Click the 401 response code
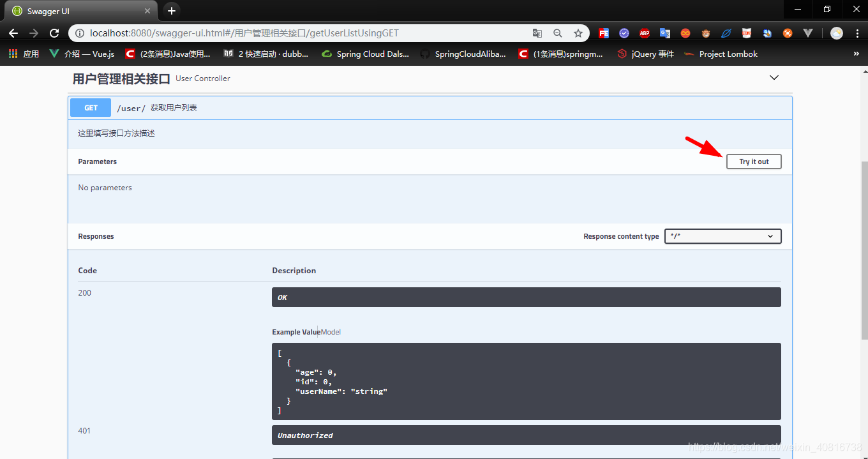Image resolution: width=868 pixels, height=459 pixels. (84, 431)
